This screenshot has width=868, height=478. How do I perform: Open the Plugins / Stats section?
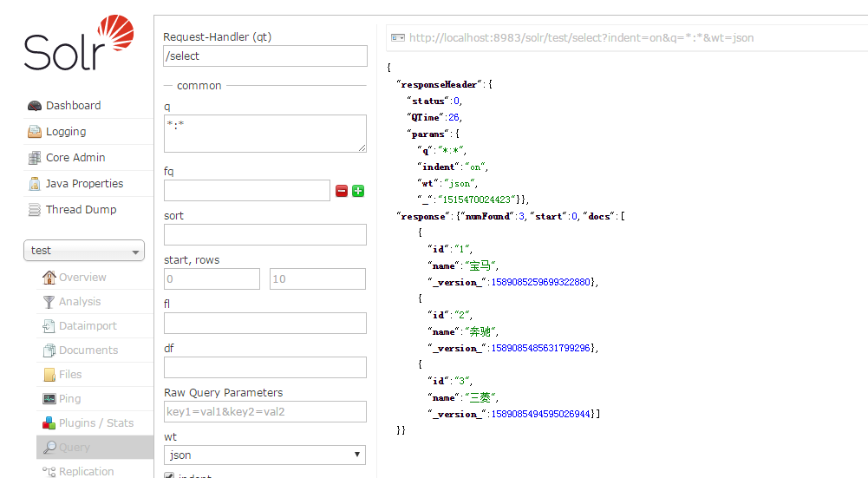[95, 423]
